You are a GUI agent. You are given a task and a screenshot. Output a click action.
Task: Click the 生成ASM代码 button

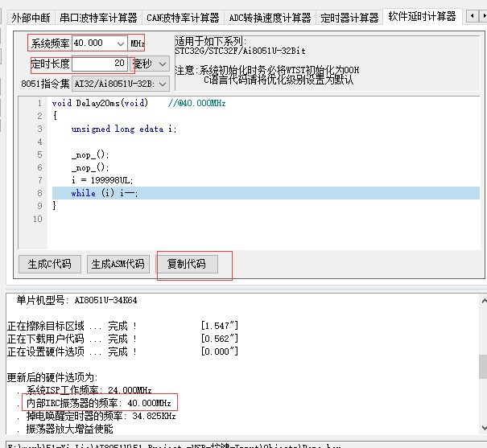coord(118,264)
